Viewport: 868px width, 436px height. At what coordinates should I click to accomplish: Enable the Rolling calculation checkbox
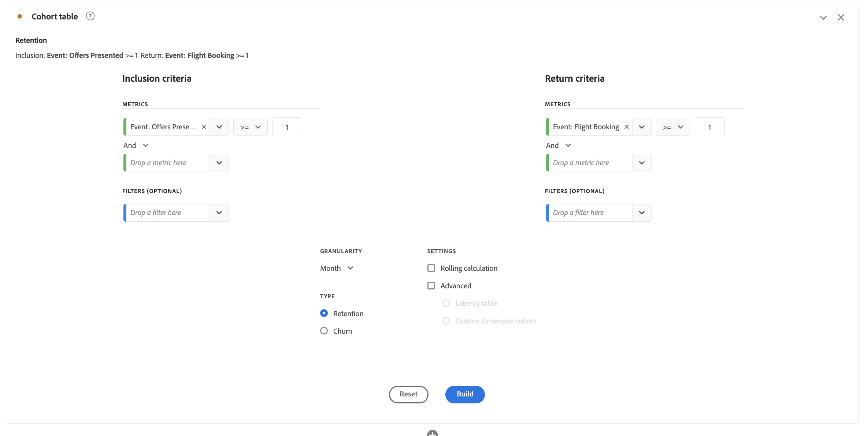[431, 268]
